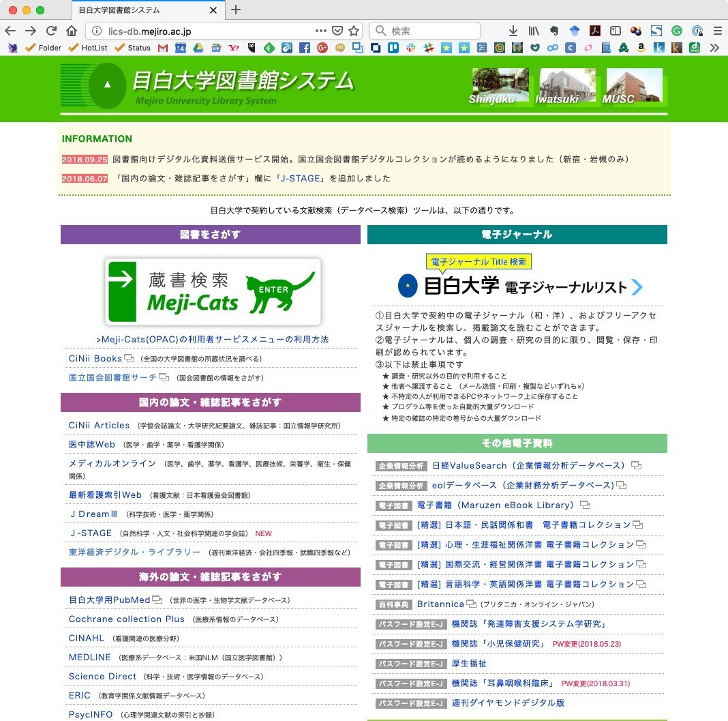728x721 pixels.
Task: Enter Meji-Cats 蔵書検索 banner
Action: [x=213, y=292]
